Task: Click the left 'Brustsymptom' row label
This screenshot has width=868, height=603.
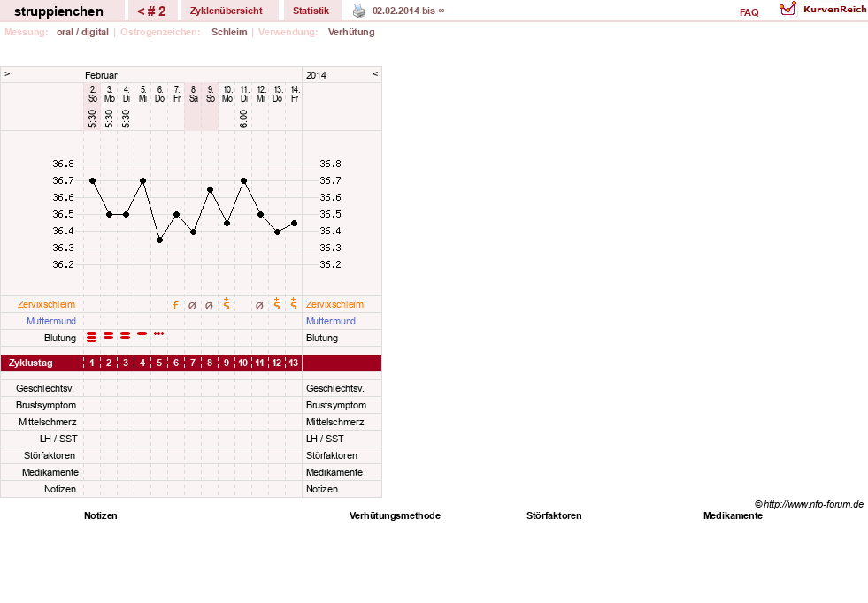Action: 46,405
